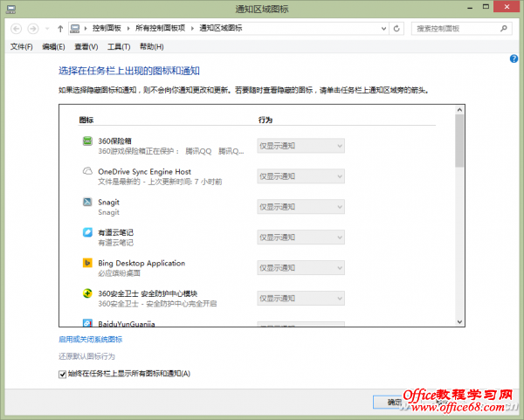Click the list scrollbar thumb

459,141
